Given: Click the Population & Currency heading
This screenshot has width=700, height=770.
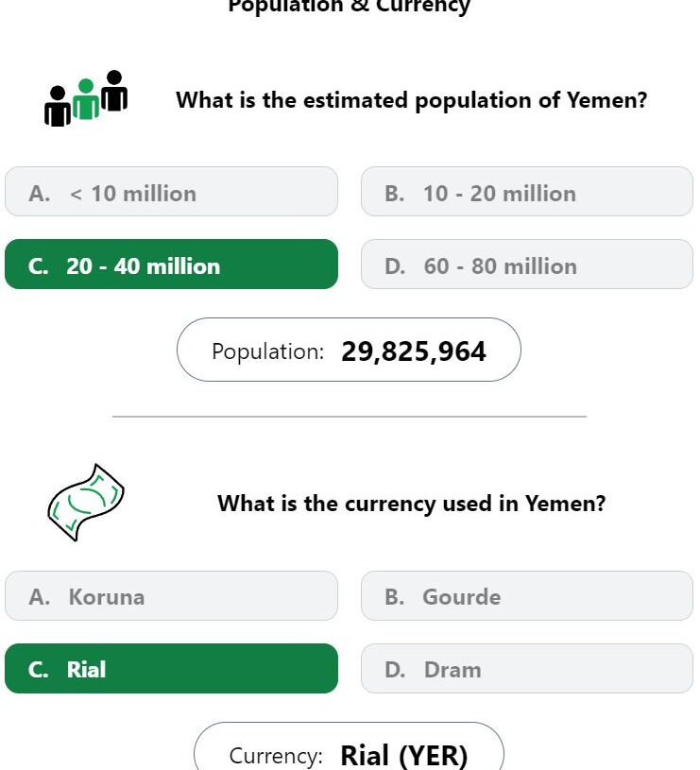Looking at the screenshot, I should click(349, 7).
